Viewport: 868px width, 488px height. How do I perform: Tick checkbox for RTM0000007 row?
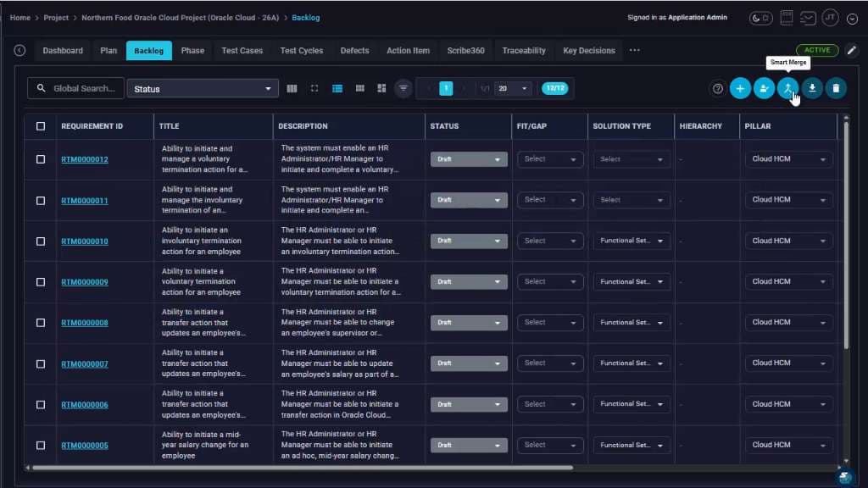(x=41, y=364)
